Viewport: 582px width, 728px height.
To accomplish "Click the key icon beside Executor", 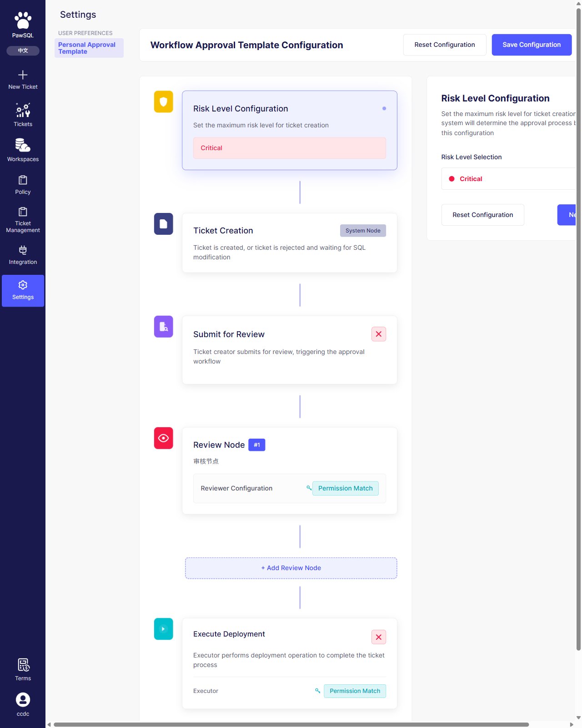I will (x=318, y=691).
